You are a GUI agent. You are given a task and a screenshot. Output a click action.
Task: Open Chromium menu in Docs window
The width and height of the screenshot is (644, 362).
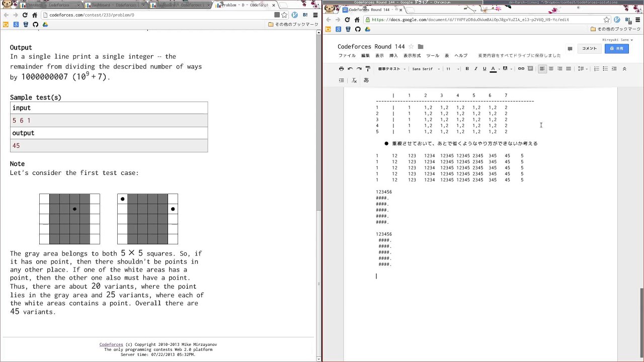[638, 20]
